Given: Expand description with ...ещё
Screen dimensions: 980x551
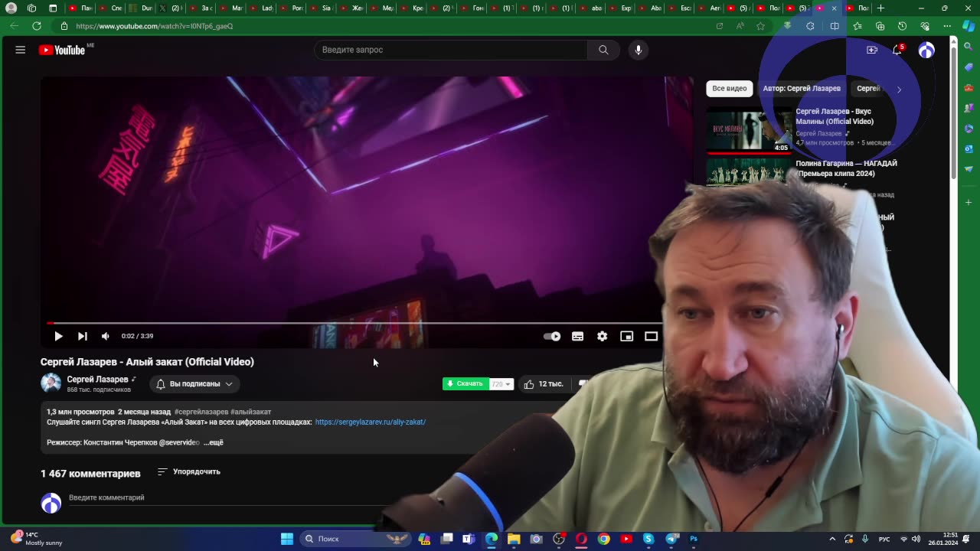Looking at the screenshot, I should tap(214, 442).
